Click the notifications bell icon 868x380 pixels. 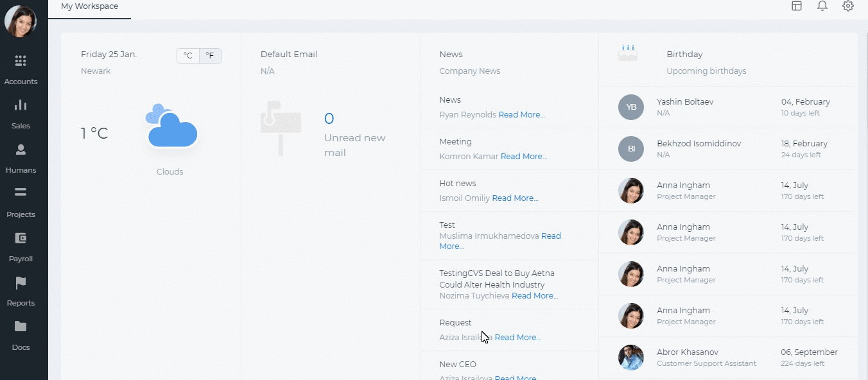822,6
